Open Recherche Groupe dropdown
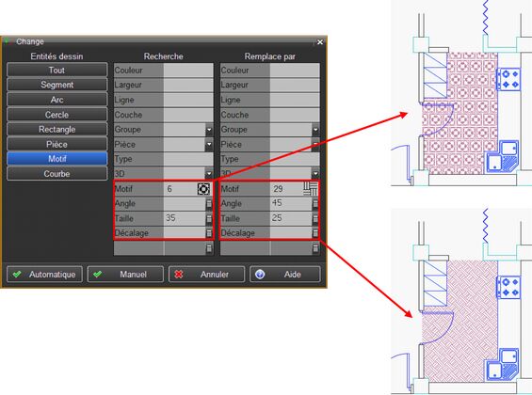 [209, 130]
